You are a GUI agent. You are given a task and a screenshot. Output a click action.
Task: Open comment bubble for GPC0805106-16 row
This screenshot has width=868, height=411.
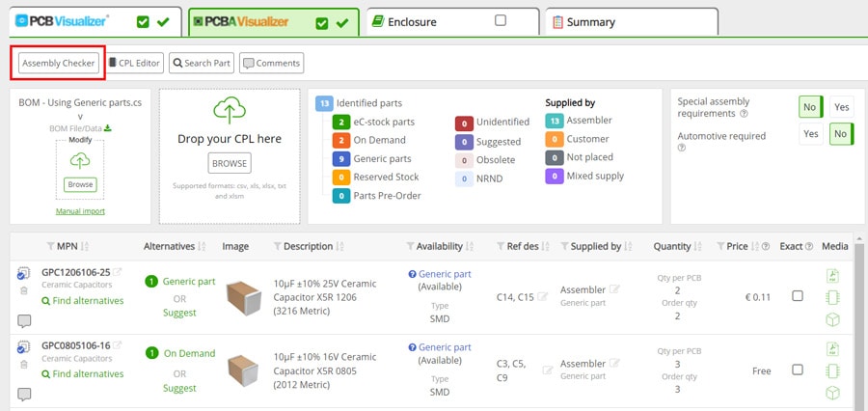(24, 394)
